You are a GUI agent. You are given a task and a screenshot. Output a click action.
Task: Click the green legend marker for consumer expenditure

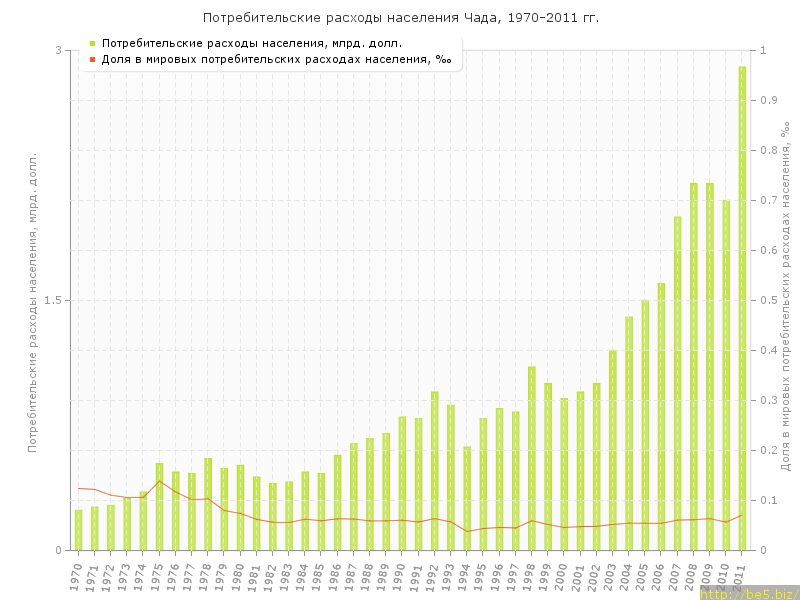92,44
